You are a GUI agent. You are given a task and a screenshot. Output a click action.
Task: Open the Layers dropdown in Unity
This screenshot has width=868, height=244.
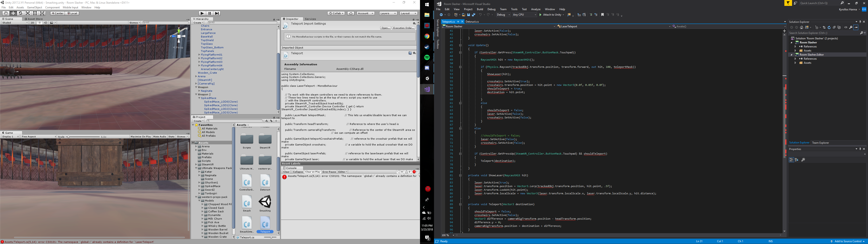[388, 13]
